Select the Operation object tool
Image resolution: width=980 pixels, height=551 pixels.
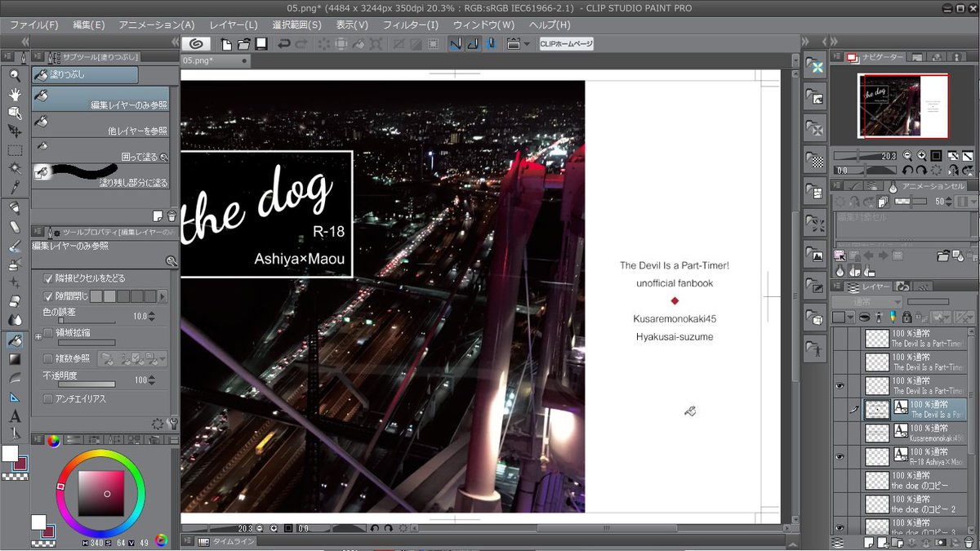pyautogui.click(x=15, y=112)
